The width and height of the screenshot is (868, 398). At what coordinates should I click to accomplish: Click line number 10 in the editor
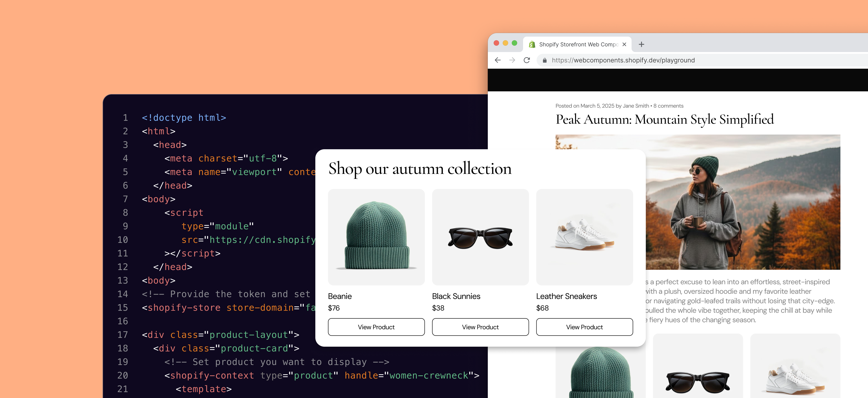(123, 240)
